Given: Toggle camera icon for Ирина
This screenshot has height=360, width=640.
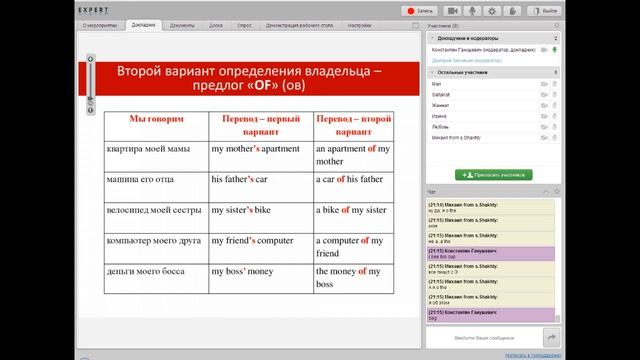Looking at the screenshot, I should click(x=544, y=116).
